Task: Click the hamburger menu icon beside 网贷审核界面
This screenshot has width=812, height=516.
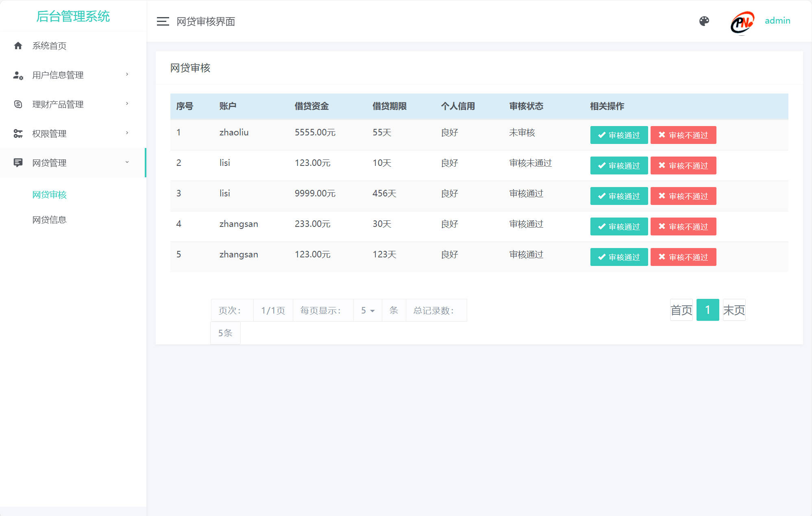Action: [162, 21]
